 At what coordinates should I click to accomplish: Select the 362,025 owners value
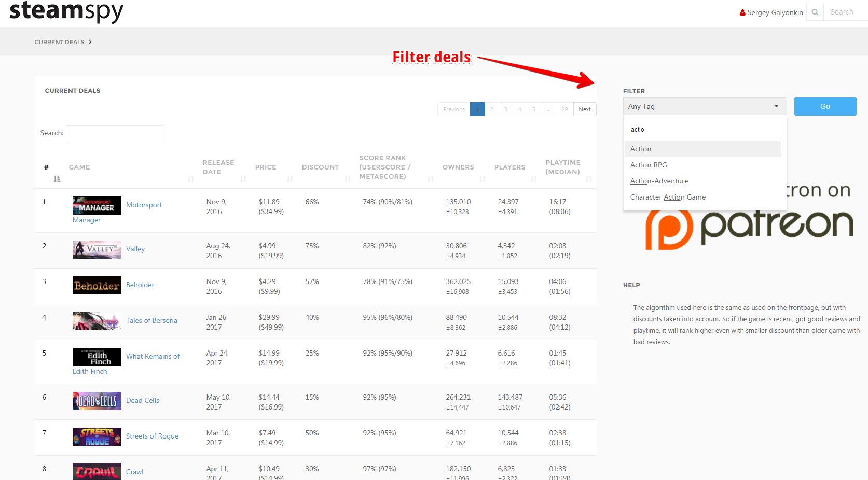[x=458, y=282]
